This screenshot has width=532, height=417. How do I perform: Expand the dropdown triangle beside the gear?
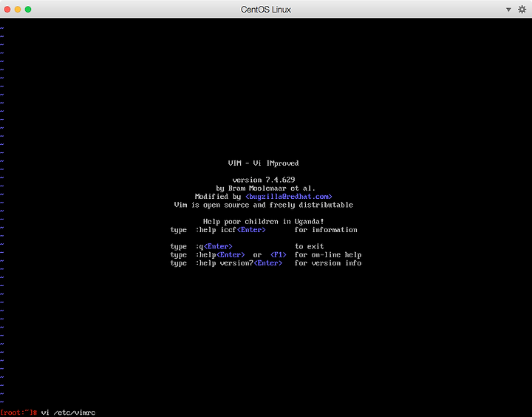click(508, 10)
